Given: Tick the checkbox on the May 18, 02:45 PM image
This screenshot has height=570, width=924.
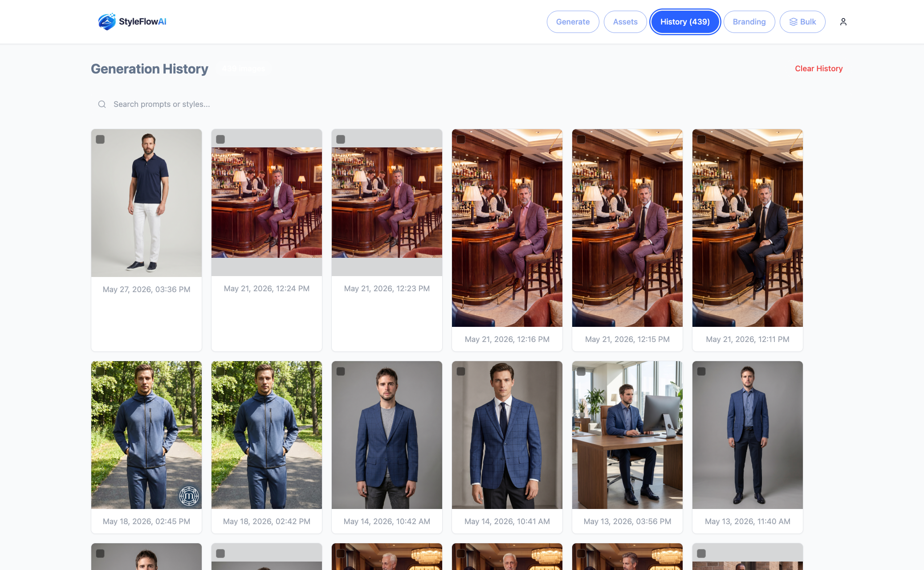Looking at the screenshot, I should pos(100,371).
